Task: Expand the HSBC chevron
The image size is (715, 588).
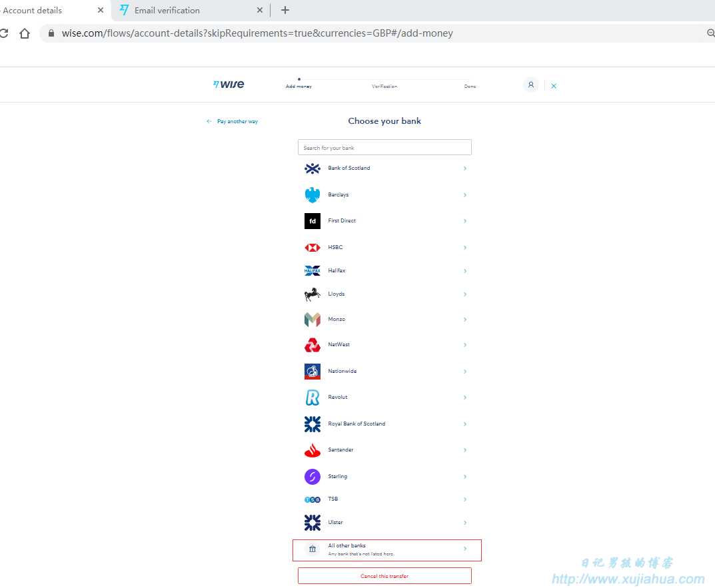Action: (x=465, y=248)
